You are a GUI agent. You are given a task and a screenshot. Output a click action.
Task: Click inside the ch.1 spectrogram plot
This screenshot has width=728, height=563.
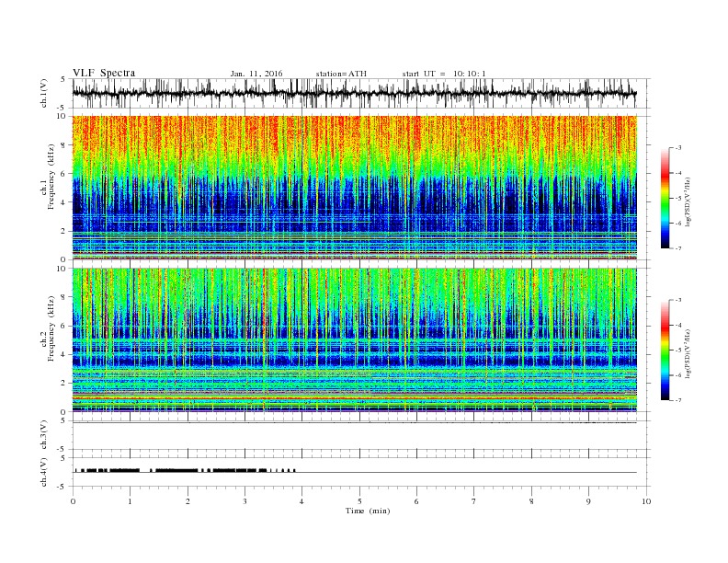[355, 188]
